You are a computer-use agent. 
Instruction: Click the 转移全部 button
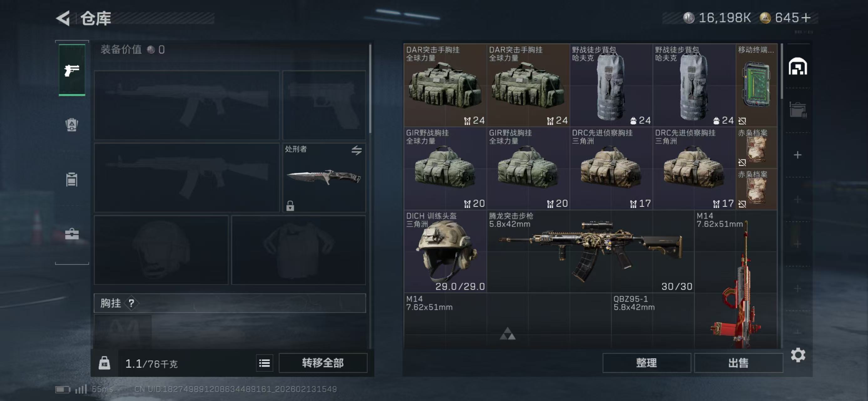323,363
